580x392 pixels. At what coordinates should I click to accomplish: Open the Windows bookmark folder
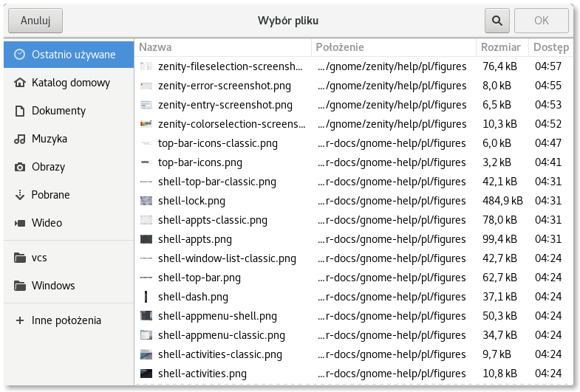53,286
